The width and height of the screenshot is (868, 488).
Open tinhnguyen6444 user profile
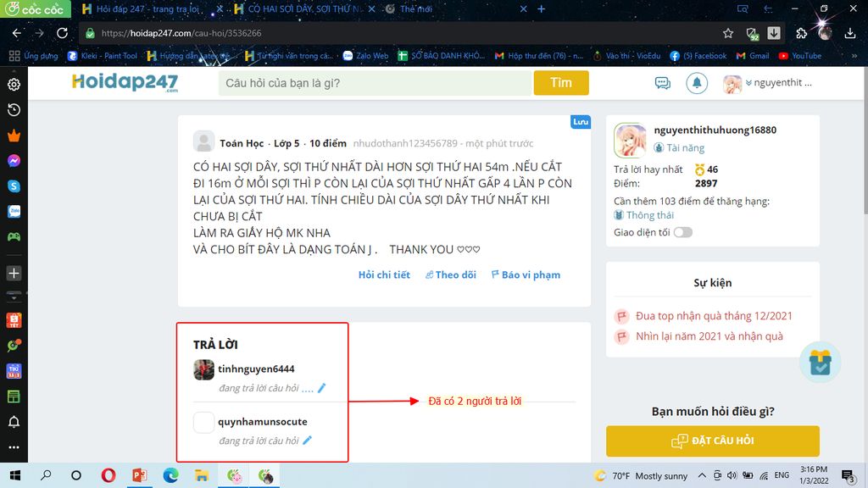tap(256, 369)
